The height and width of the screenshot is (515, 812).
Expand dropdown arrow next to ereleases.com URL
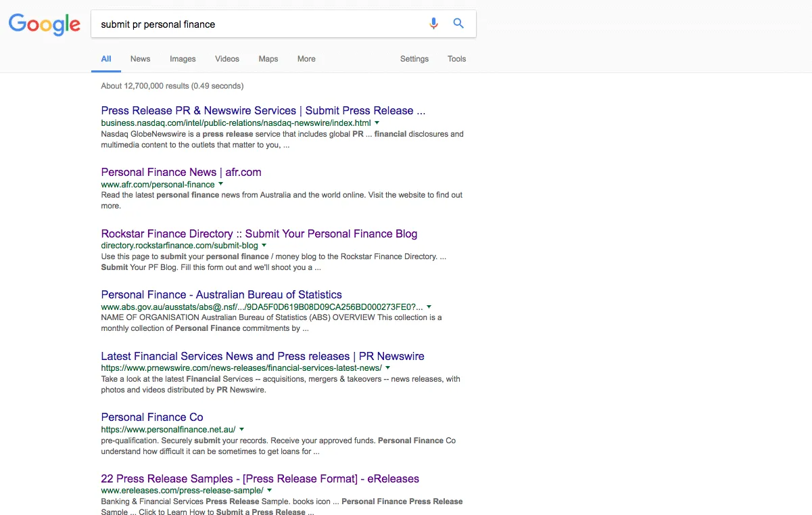click(269, 491)
